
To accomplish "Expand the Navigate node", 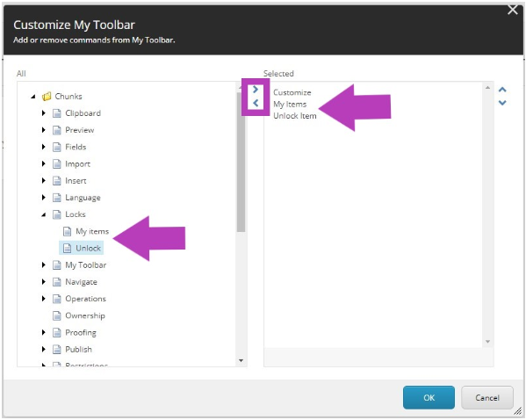I will 43,282.
